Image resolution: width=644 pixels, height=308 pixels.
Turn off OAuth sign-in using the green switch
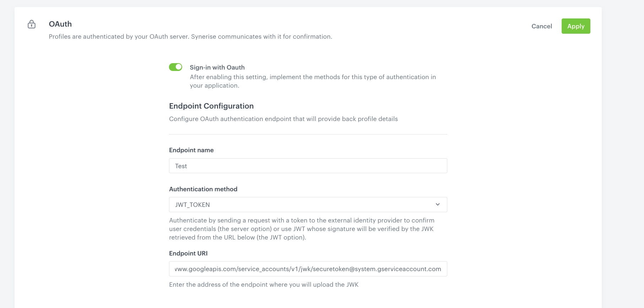(x=175, y=67)
